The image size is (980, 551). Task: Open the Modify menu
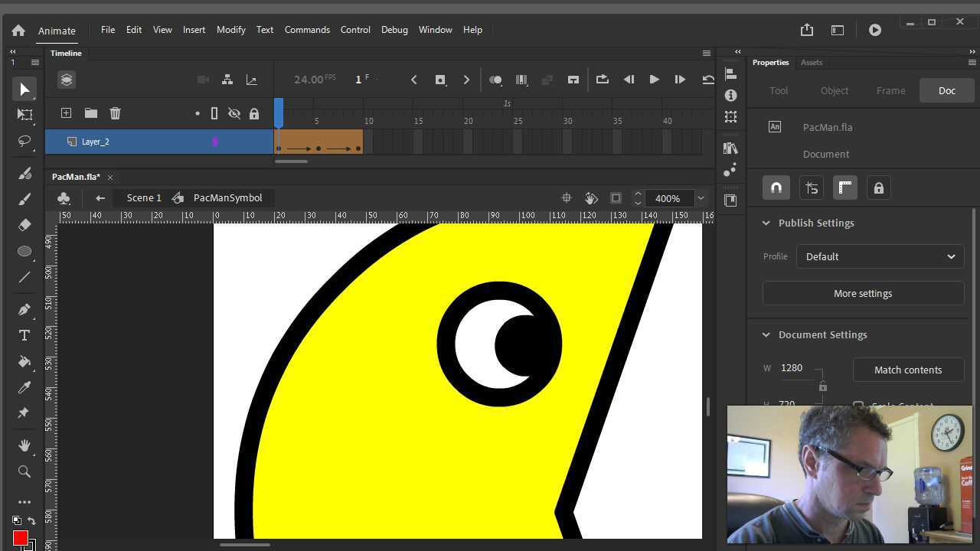click(230, 30)
